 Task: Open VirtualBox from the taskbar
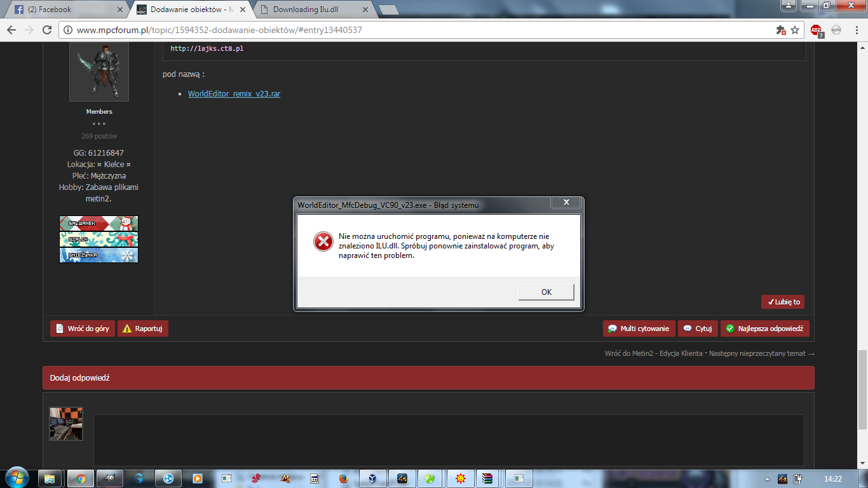tap(373, 478)
